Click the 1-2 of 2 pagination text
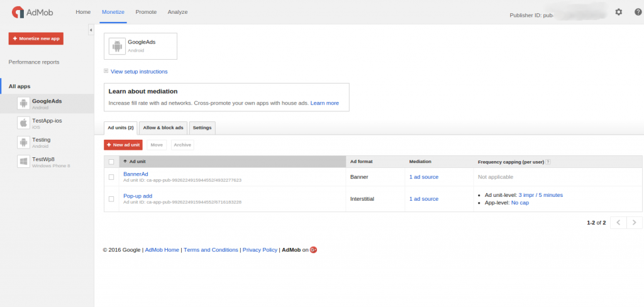The image size is (644, 307). click(x=596, y=223)
